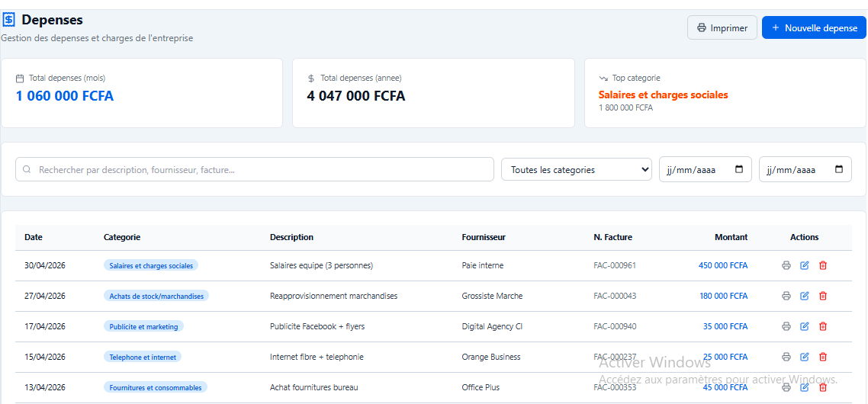Edit the Publicite Facebook + flyers expense
The width and height of the screenshot is (868, 404).
tap(805, 326)
